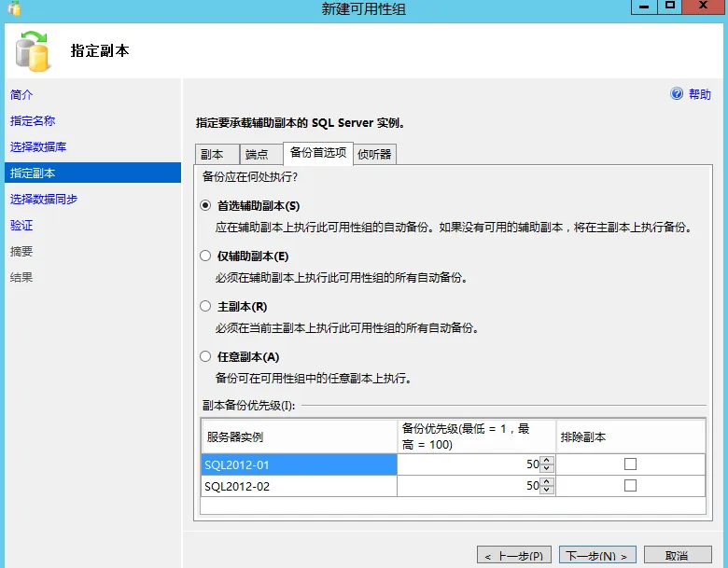Increase backup priority for SQL2012-02
Screen dimensions: 728x568
(x=547, y=481)
